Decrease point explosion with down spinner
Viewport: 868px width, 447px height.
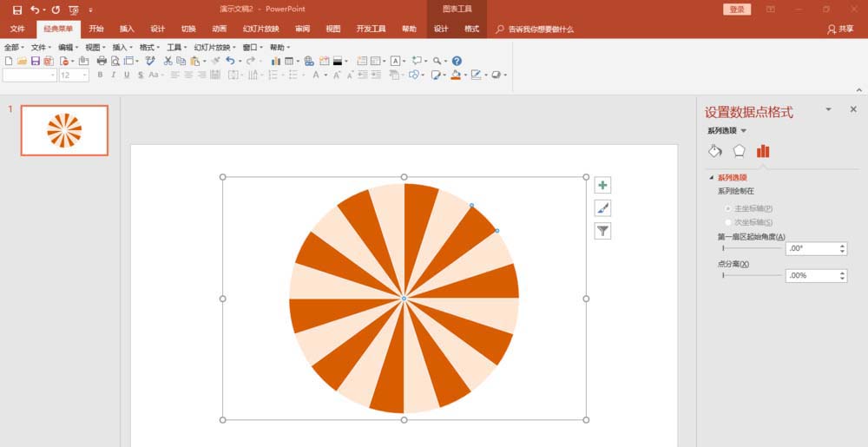tap(843, 279)
